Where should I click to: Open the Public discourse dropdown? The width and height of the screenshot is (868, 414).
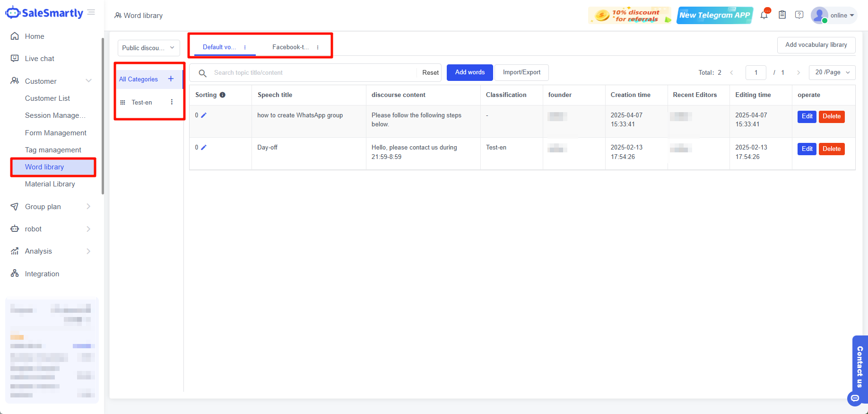pyautogui.click(x=148, y=48)
